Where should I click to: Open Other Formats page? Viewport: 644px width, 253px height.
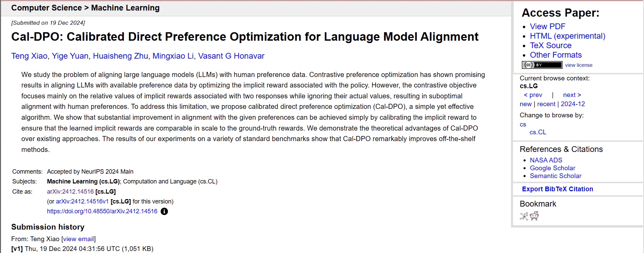pos(555,55)
